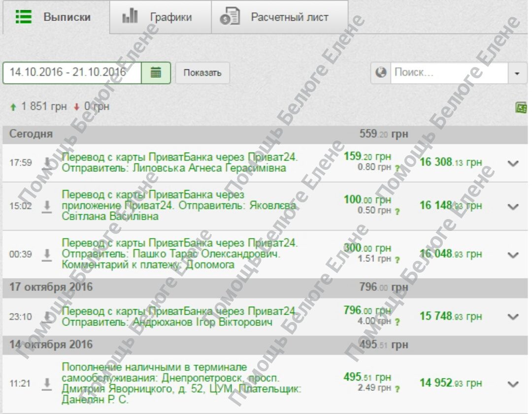
Task: Open transfer from Липовська Агнеса Герасимівна
Action: [179, 162]
